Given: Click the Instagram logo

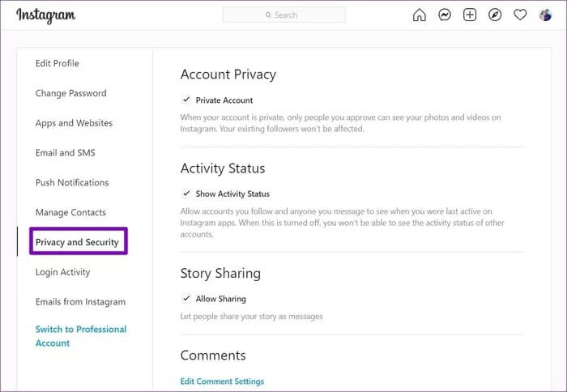Looking at the screenshot, I should coord(46,15).
